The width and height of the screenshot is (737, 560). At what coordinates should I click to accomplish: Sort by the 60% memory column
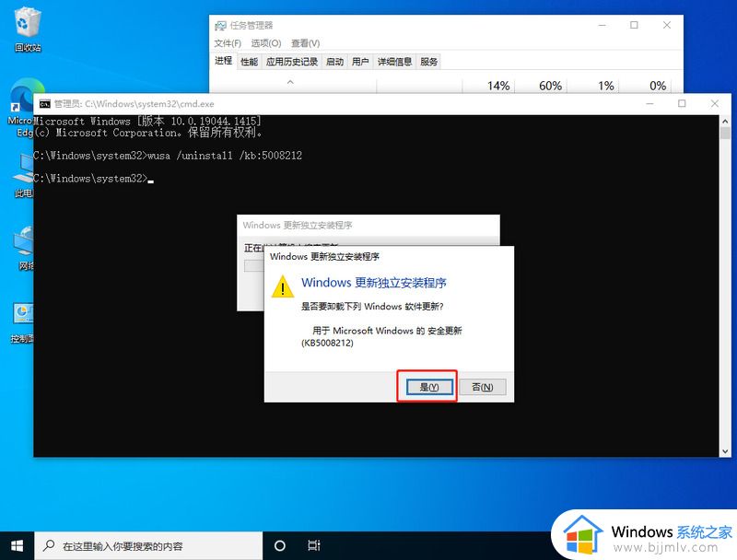(x=550, y=86)
